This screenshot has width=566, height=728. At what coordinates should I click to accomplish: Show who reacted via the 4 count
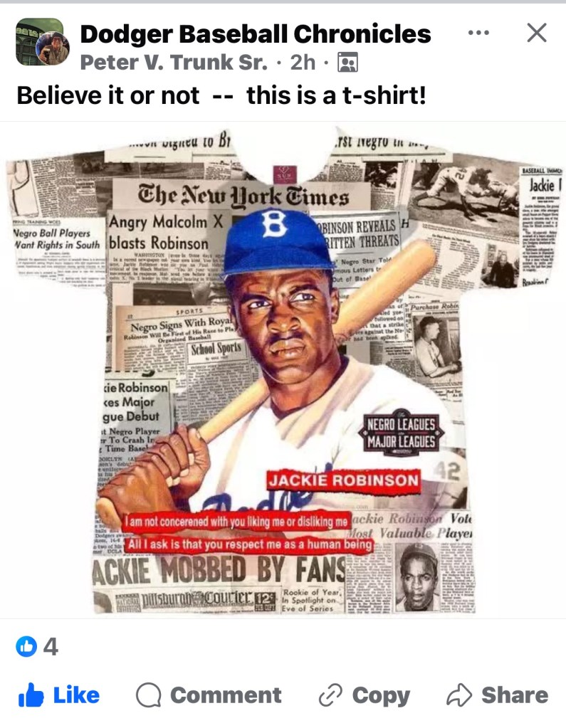pyautogui.click(x=51, y=646)
